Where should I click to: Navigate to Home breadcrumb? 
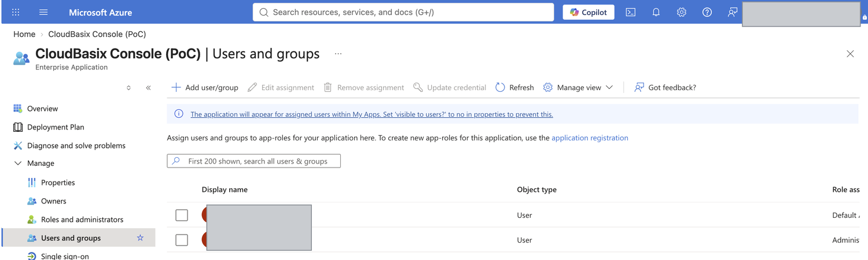pos(24,34)
